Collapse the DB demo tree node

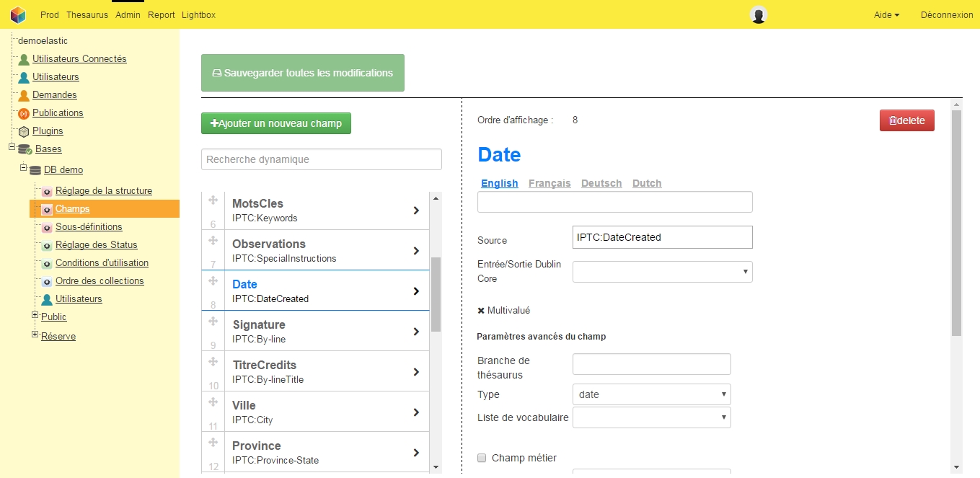(x=24, y=168)
